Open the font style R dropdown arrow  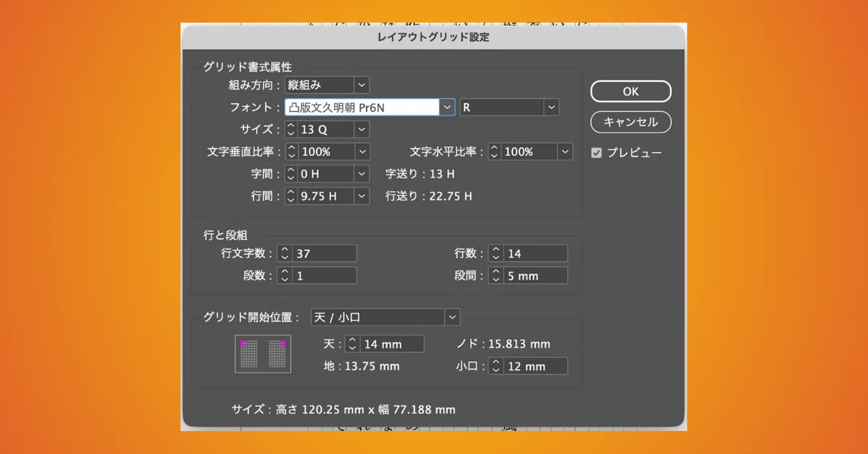(x=552, y=107)
